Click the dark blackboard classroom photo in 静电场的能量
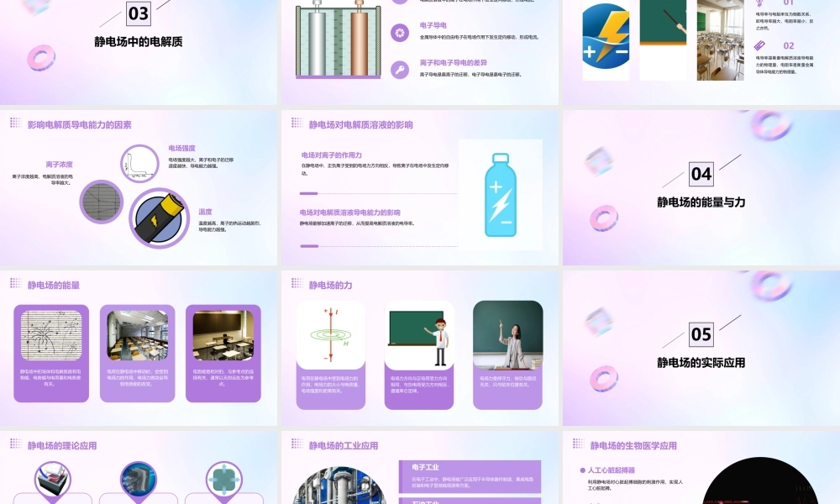Image resolution: width=840 pixels, height=504 pixels. (x=223, y=335)
